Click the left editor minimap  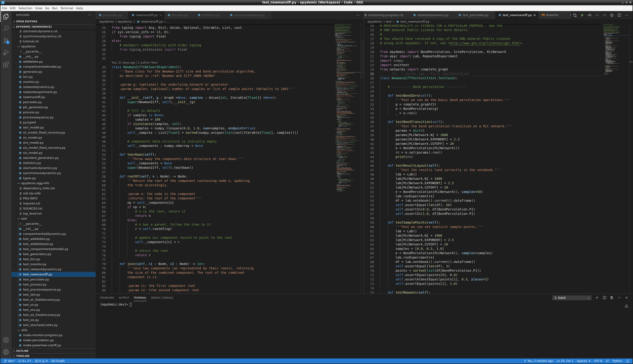[x=347, y=108]
